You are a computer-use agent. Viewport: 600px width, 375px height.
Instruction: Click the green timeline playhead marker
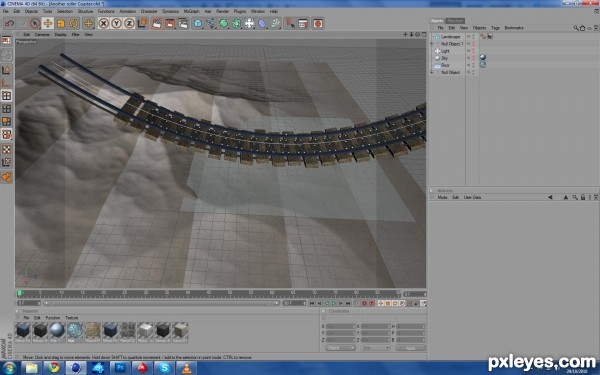point(19,293)
